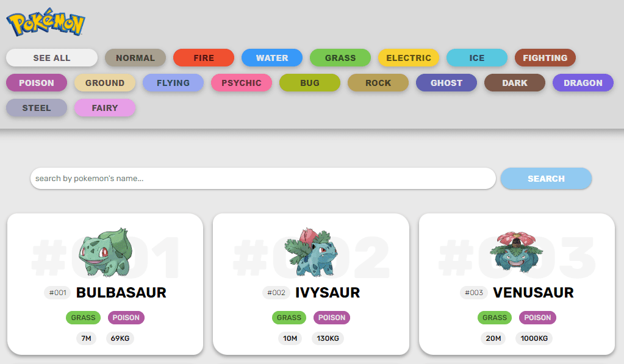624x364 pixels.
Task: Select the Bulbasaur sprite image
Action: pos(105,252)
